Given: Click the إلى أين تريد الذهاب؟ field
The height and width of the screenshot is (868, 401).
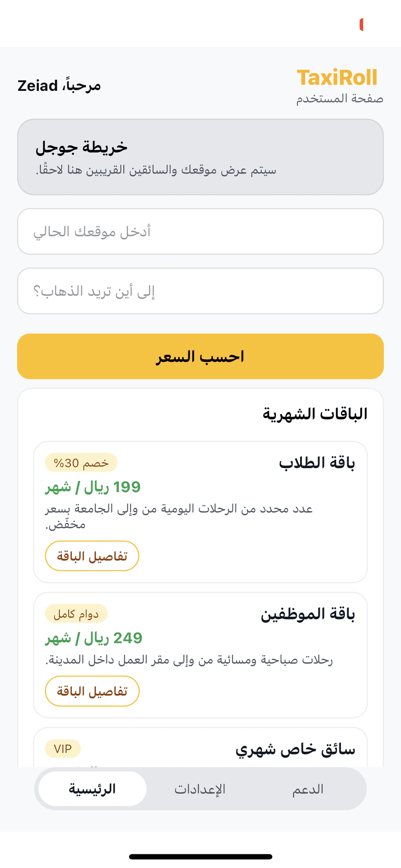Looking at the screenshot, I should click(x=200, y=291).
